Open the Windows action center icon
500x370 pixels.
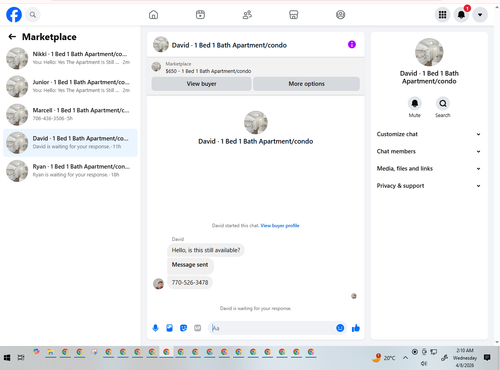coord(487,358)
